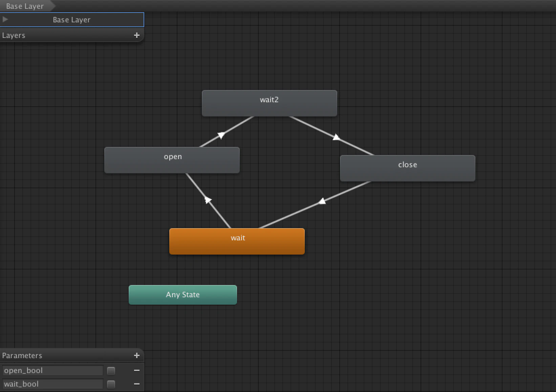Select the Any State node
Image resolution: width=556 pixels, height=392 pixels.
(183, 295)
